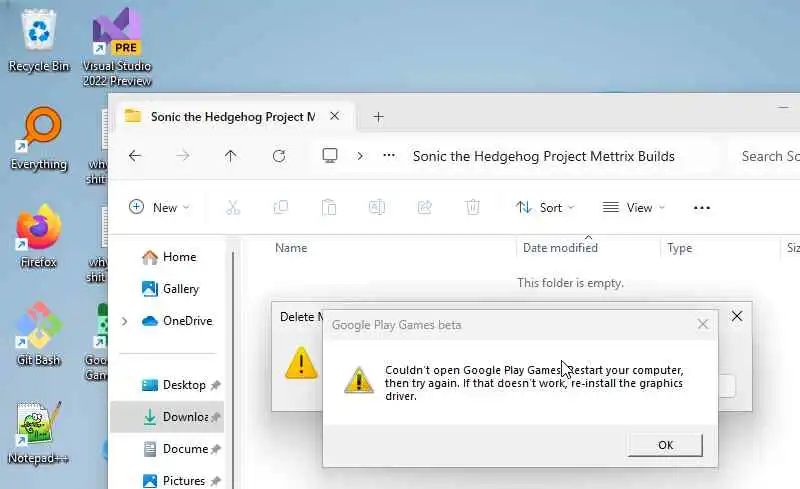This screenshot has height=489, width=800.
Task: Open the View dropdown menu
Action: tap(634, 207)
